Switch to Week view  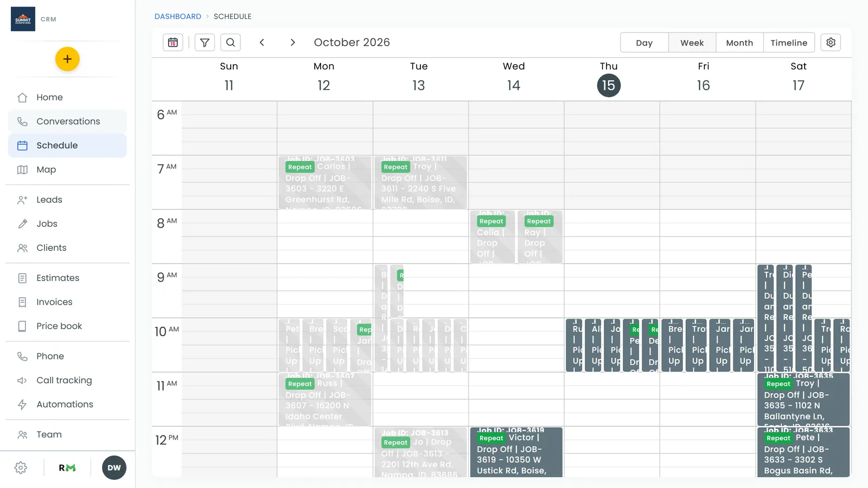point(692,43)
